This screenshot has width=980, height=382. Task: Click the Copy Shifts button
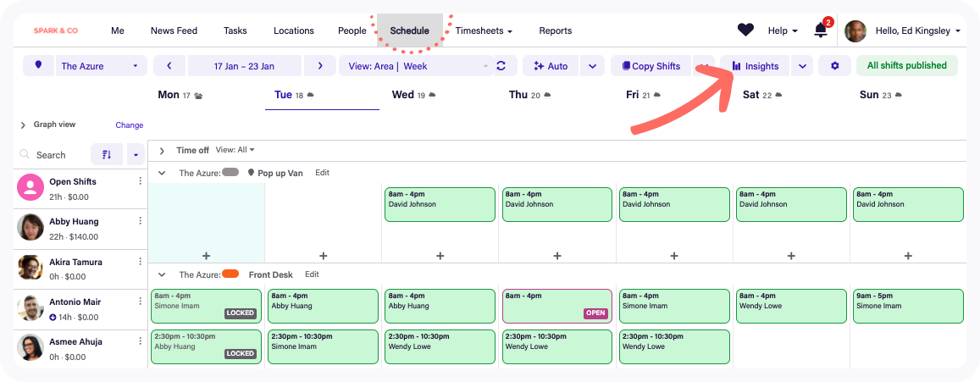click(651, 66)
